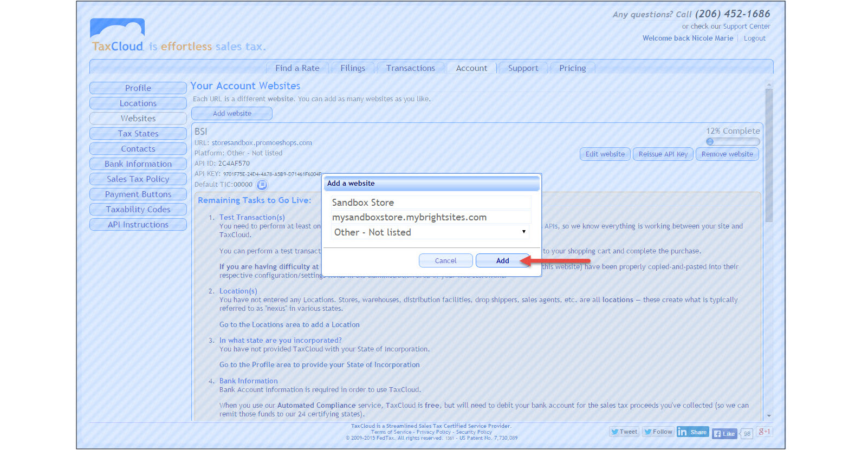Click the Google +1 button
The width and height of the screenshot is (868, 450).
764,432
